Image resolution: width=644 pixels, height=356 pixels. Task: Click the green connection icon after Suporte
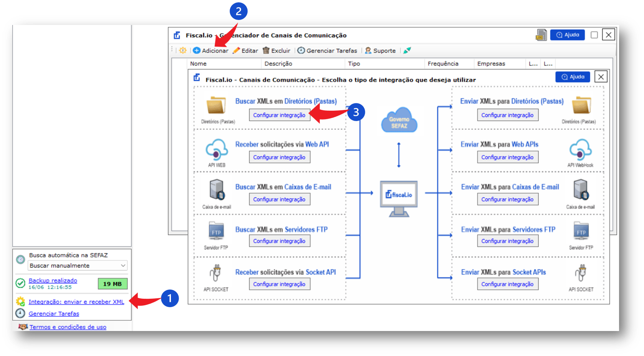tap(407, 50)
